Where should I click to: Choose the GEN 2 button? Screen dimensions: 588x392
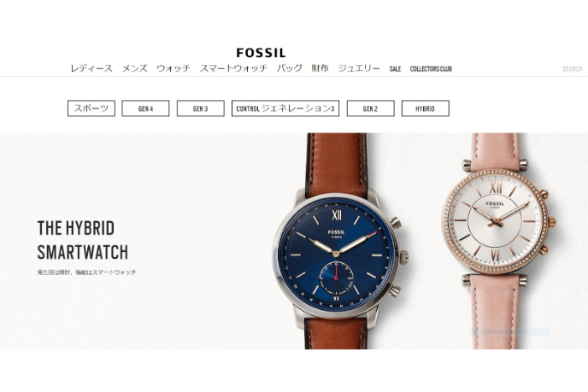click(371, 108)
